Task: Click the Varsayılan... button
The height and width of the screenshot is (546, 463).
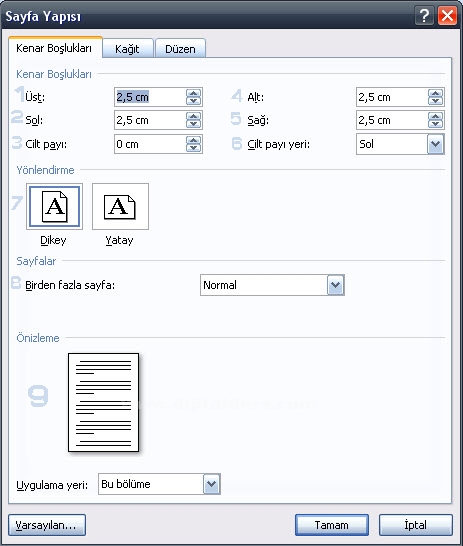Action: pyautogui.click(x=47, y=525)
